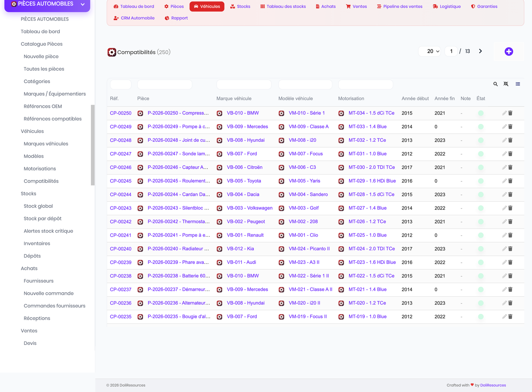Toggle the status indicator for row CP-00247
This screenshot has width=532, height=392.
481,154
